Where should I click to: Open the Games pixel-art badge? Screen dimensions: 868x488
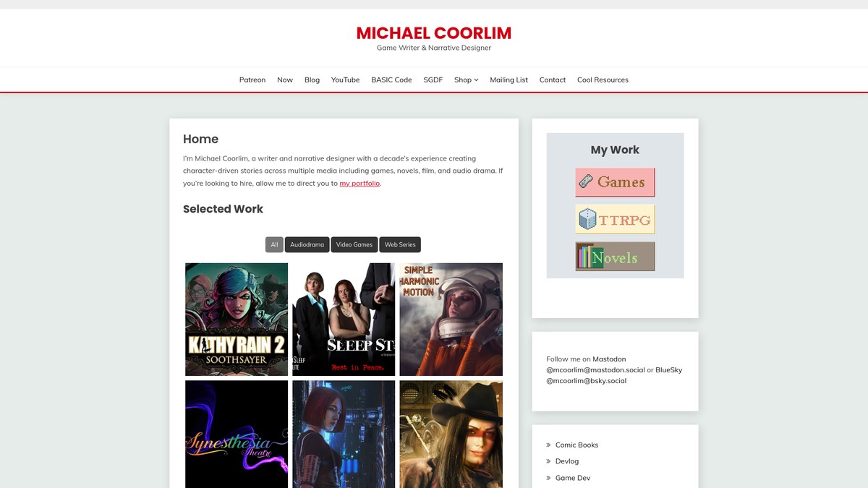pyautogui.click(x=615, y=182)
